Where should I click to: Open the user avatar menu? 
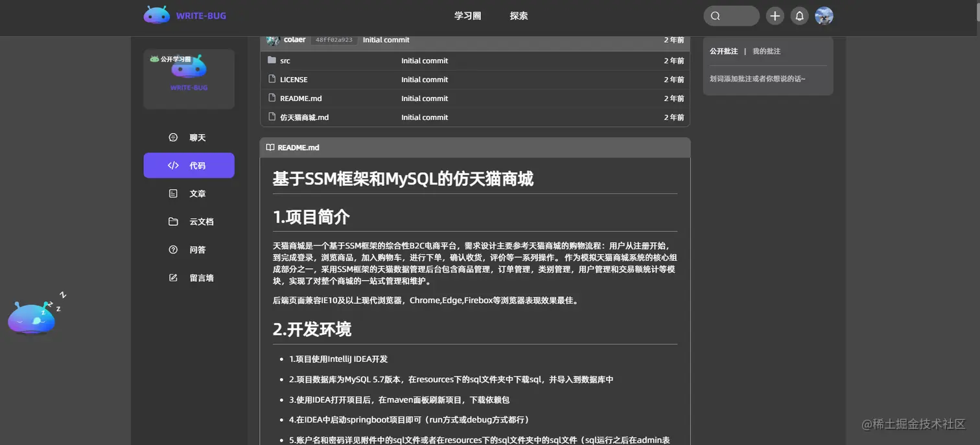pos(824,16)
